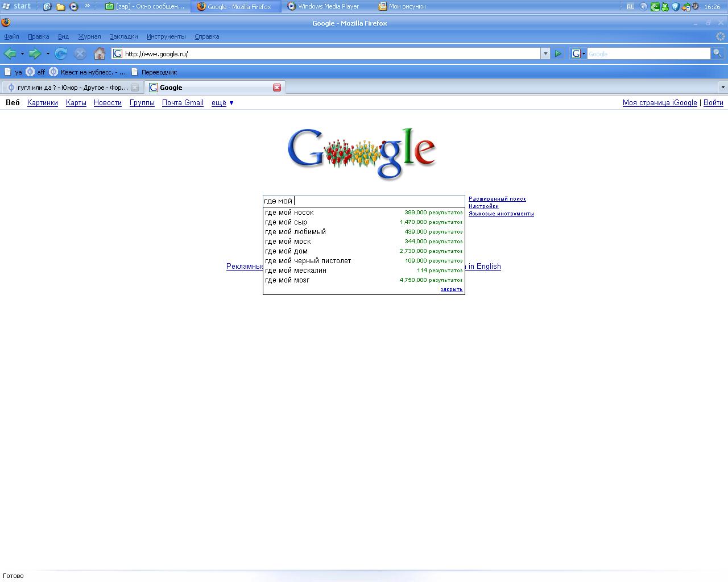728x582 pixels.
Task: Open the Справка menu
Action: point(206,36)
